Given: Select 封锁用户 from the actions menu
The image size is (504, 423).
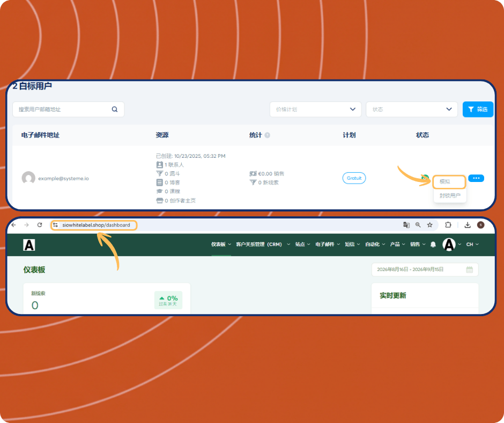Looking at the screenshot, I should (x=450, y=195).
